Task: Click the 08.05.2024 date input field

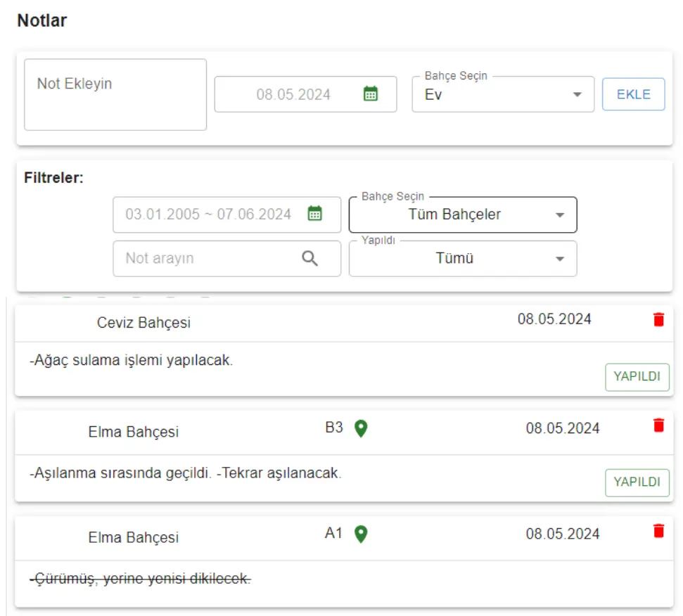Action: click(x=293, y=95)
